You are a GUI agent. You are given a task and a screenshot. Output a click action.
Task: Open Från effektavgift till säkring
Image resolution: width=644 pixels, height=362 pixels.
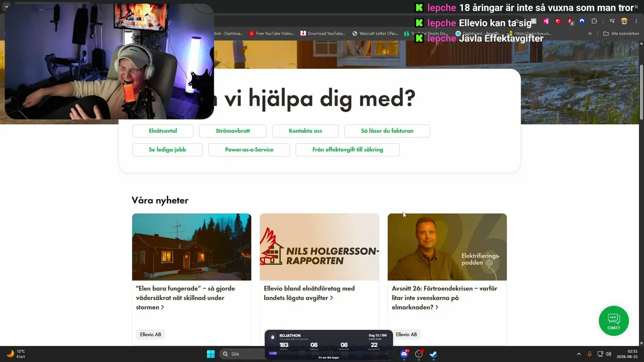point(348,150)
